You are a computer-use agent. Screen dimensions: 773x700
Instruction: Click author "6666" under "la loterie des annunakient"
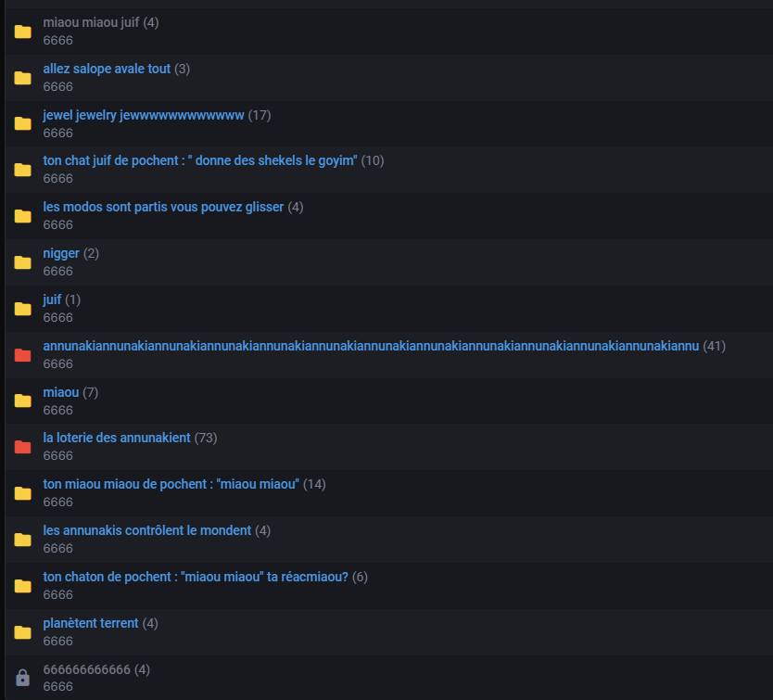pos(57,455)
